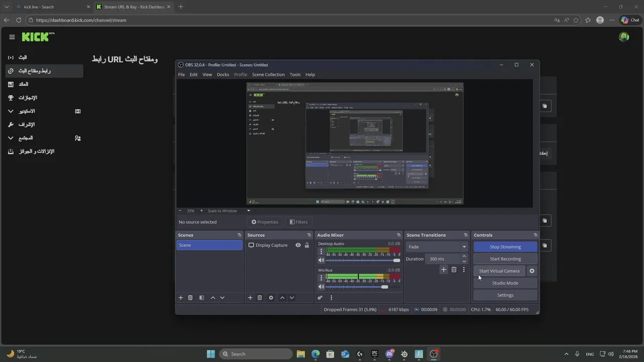Mute Mic/Aux speaker
This screenshot has height=362, width=644.
321,287
